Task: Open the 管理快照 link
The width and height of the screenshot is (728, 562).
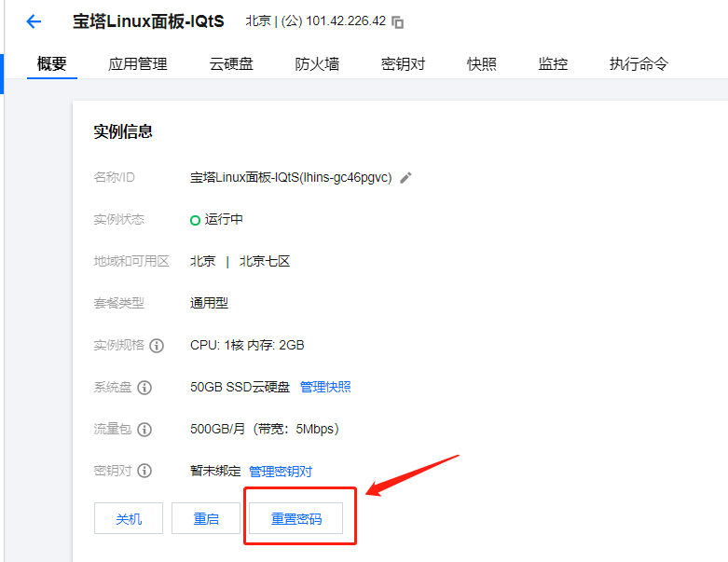Action: tap(325, 387)
